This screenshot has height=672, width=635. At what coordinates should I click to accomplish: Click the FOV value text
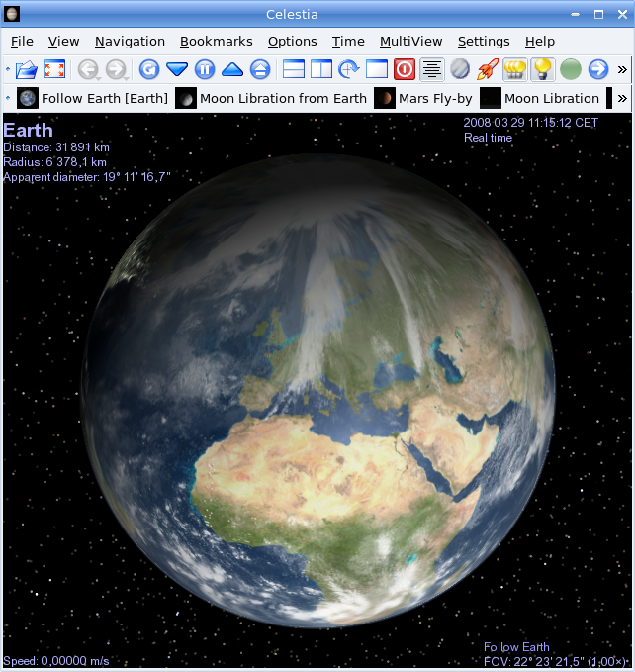[x=555, y=661]
